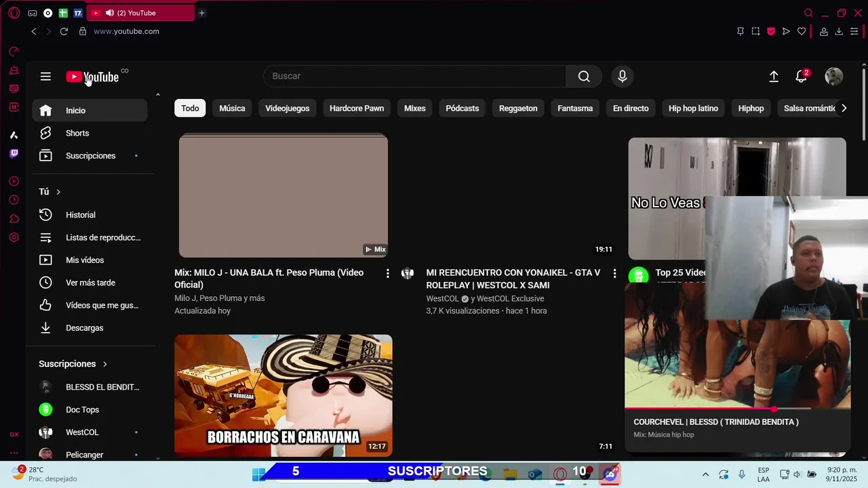Show hidden system tray icons

click(x=705, y=474)
